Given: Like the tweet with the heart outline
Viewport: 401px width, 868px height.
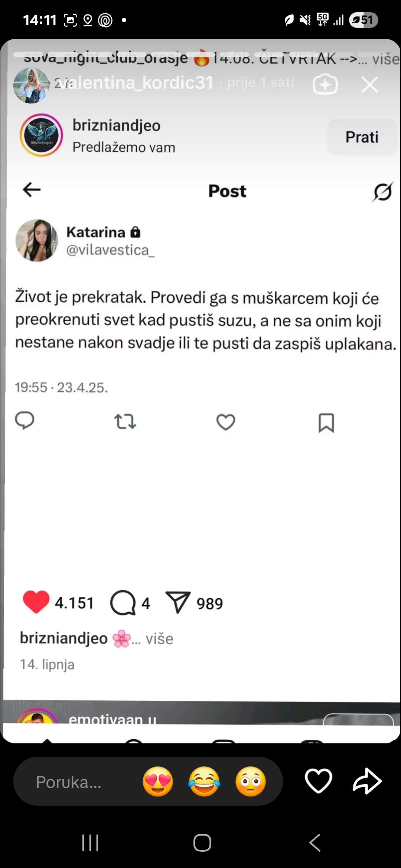Looking at the screenshot, I should [226, 422].
